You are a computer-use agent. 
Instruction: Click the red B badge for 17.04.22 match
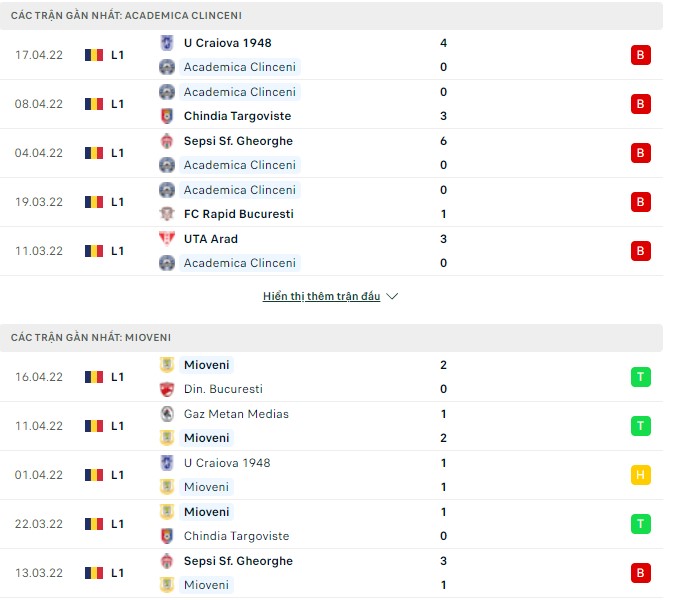pyautogui.click(x=641, y=55)
